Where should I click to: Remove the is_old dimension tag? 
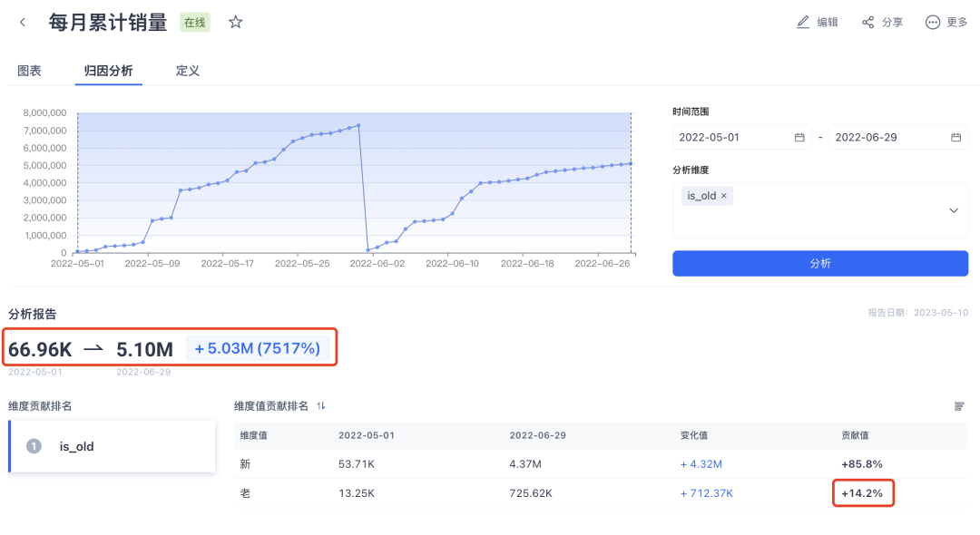click(x=724, y=196)
